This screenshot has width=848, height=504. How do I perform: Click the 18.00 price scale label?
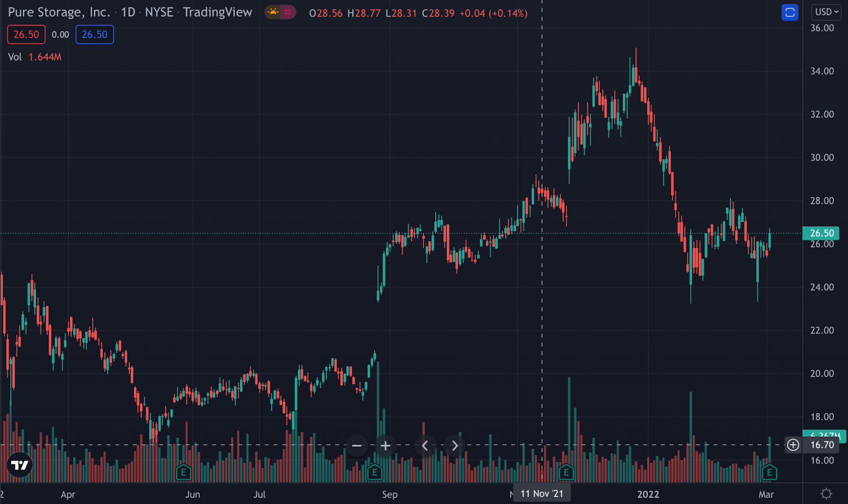822,417
